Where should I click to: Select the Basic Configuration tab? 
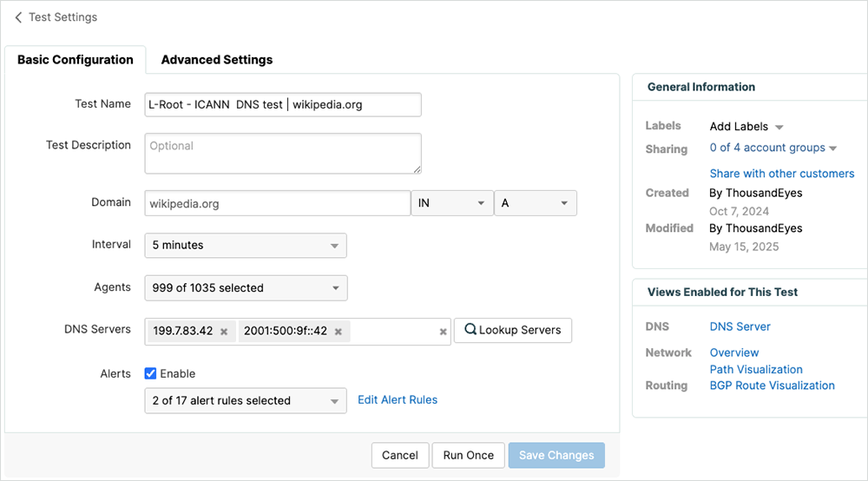(x=76, y=60)
